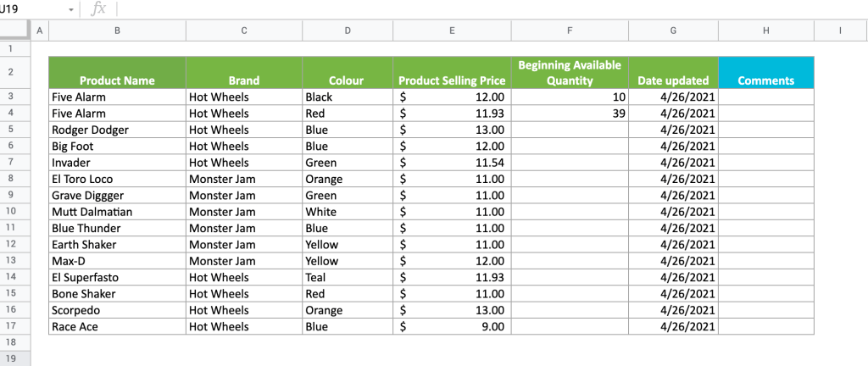The image size is (868, 366).
Task: Click the "Date updated" header cell
Action: pyautogui.click(x=673, y=73)
